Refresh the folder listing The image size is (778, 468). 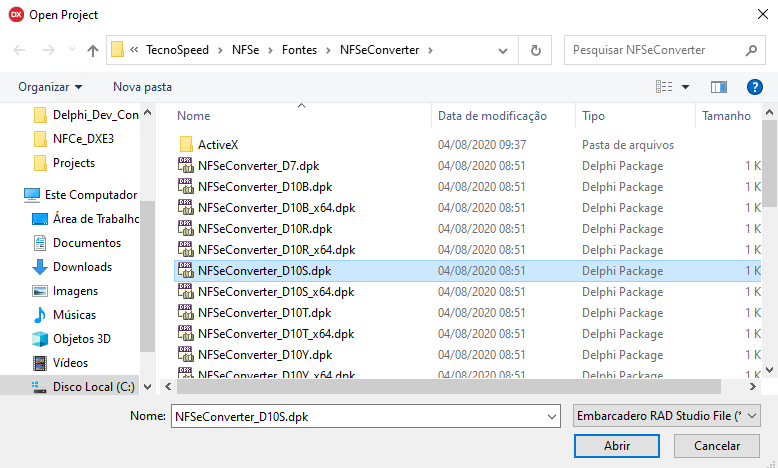(535, 50)
